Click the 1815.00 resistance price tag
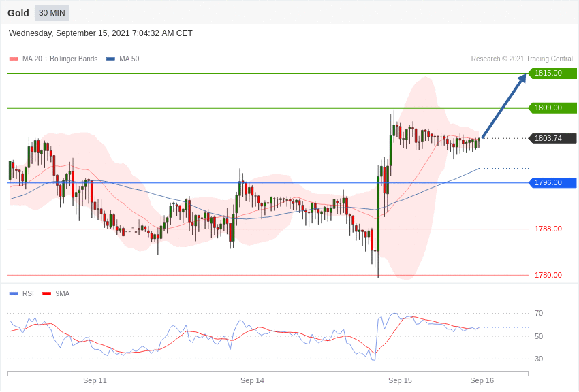This screenshot has height=392, width=579. point(552,73)
